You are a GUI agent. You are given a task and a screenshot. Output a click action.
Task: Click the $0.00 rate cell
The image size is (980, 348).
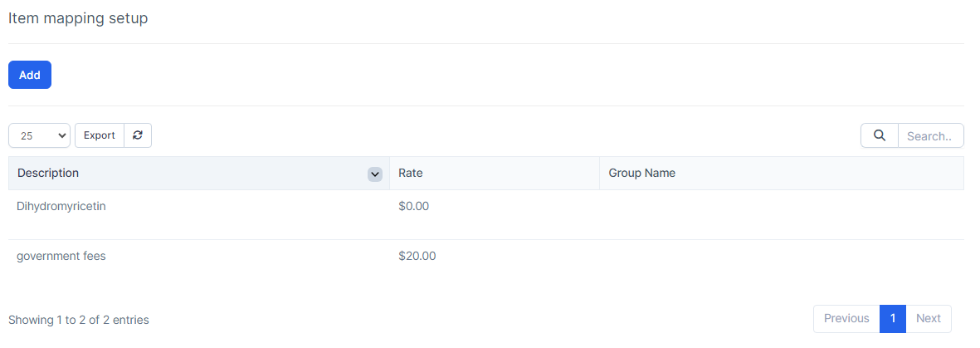coord(413,206)
